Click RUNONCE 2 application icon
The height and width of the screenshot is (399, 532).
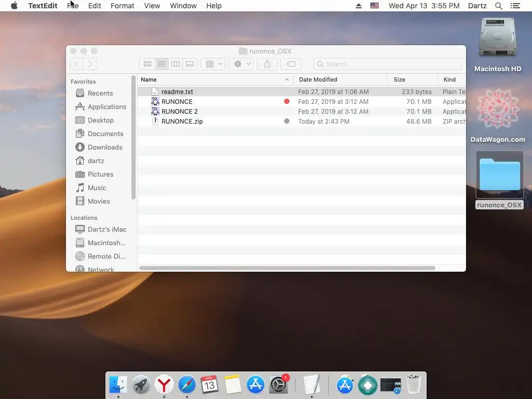[155, 111]
